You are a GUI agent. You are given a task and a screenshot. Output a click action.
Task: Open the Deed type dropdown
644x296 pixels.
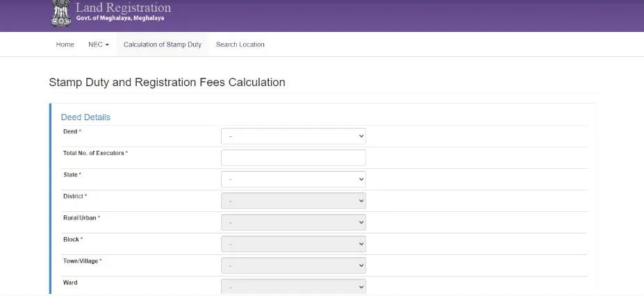click(x=292, y=136)
